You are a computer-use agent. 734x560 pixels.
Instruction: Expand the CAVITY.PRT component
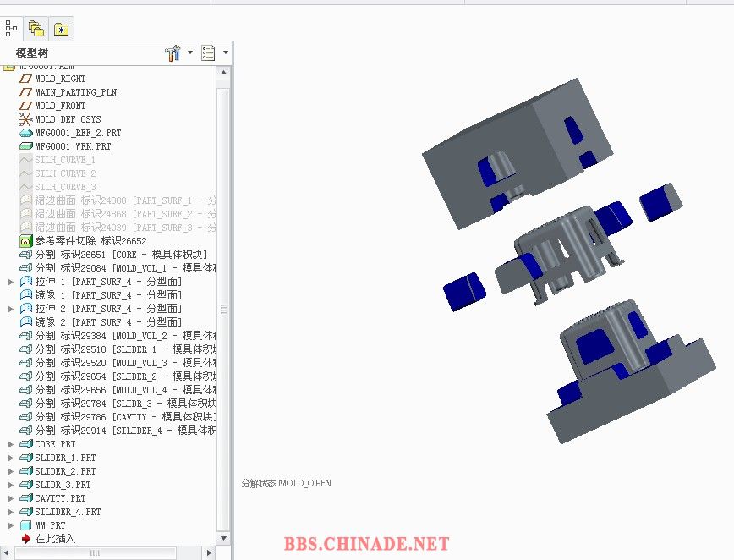click(x=10, y=498)
